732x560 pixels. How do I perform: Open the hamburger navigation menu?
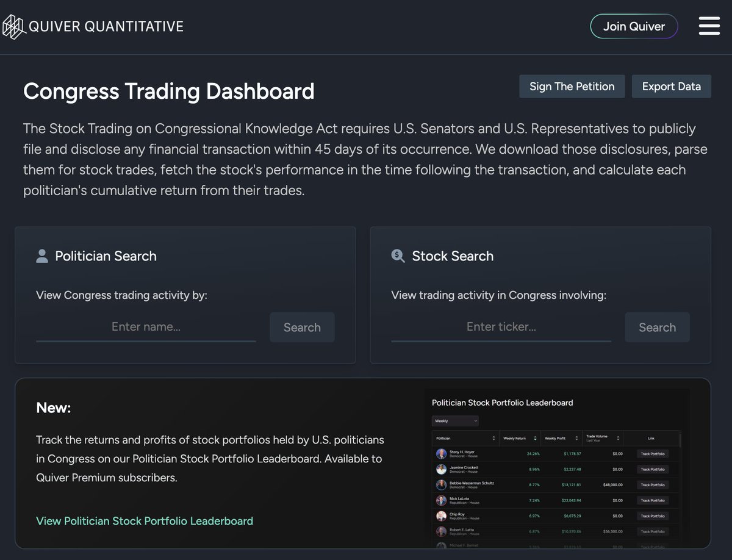[x=709, y=26]
